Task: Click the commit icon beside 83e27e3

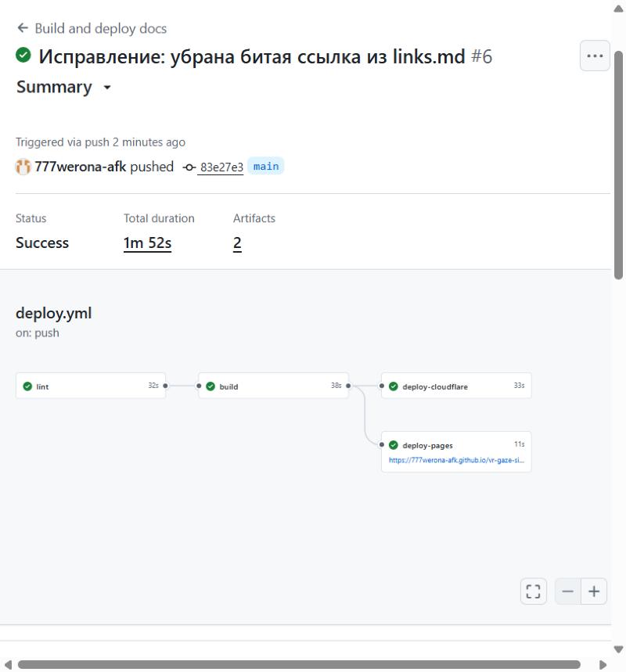Action: click(189, 167)
